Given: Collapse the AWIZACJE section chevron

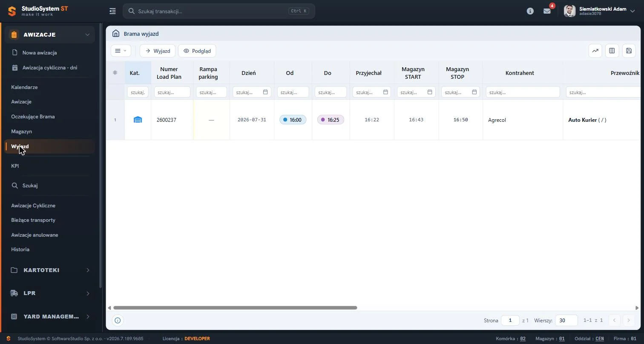Looking at the screenshot, I should (87, 35).
